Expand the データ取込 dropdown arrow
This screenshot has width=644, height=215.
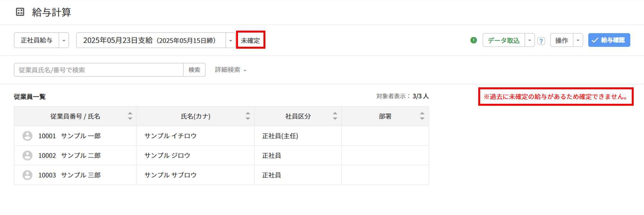[x=530, y=40]
